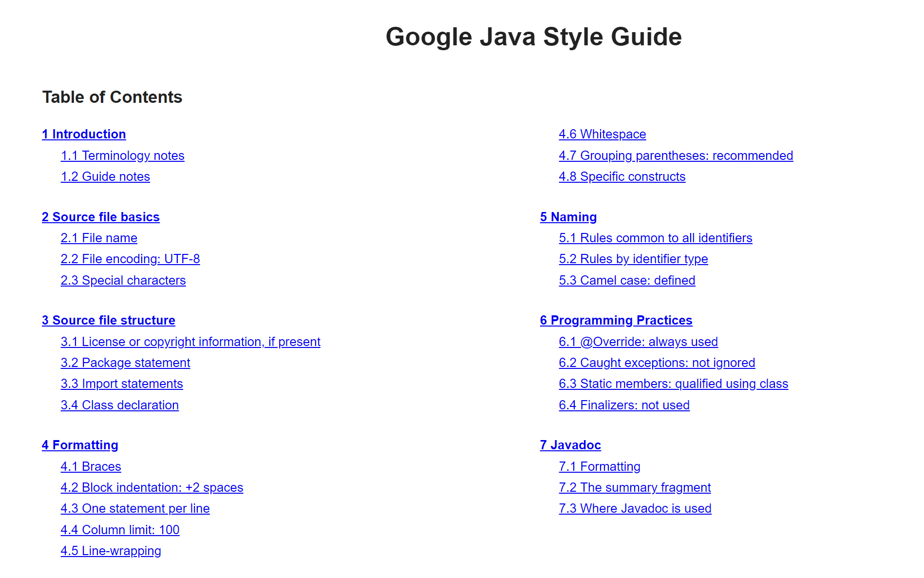Open '1.2 Guide notes' link
This screenshot has width=924, height=578.
[105, 176]
